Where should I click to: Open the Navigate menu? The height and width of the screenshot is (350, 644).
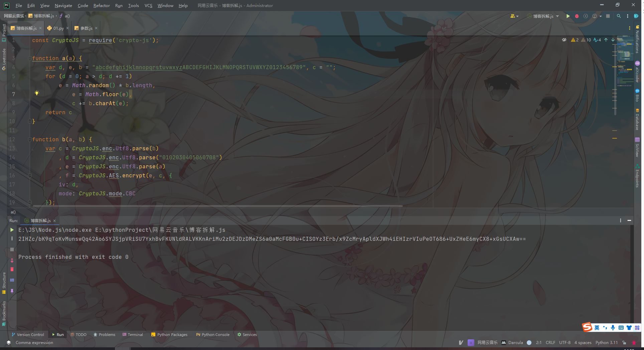coord(63,5)
